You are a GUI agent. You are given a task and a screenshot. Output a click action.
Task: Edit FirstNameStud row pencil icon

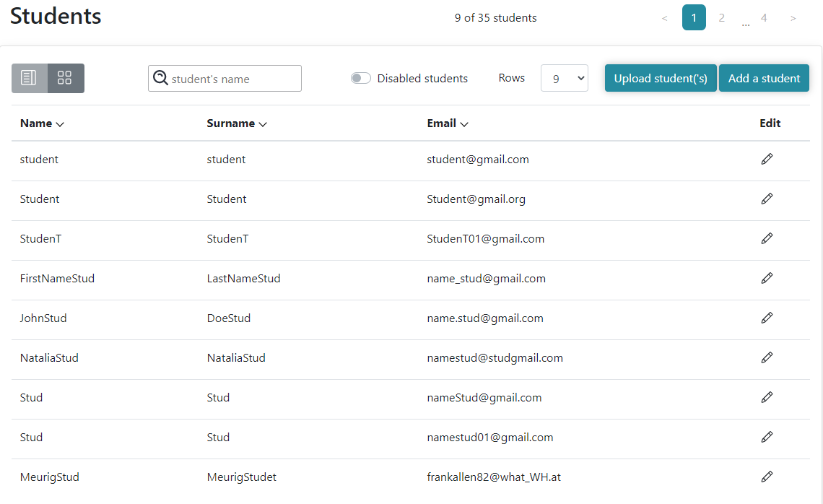coord(767,278)
